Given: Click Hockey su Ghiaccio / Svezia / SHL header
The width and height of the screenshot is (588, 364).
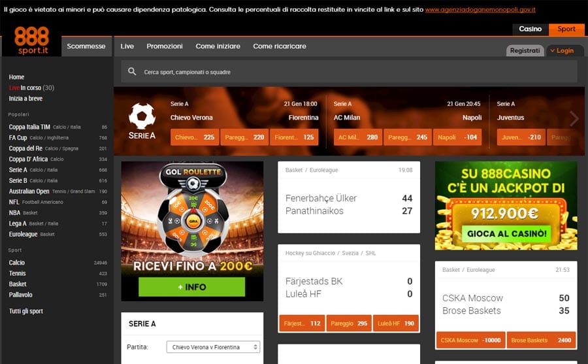Looking at the screenshot, I should click(349, 253).
